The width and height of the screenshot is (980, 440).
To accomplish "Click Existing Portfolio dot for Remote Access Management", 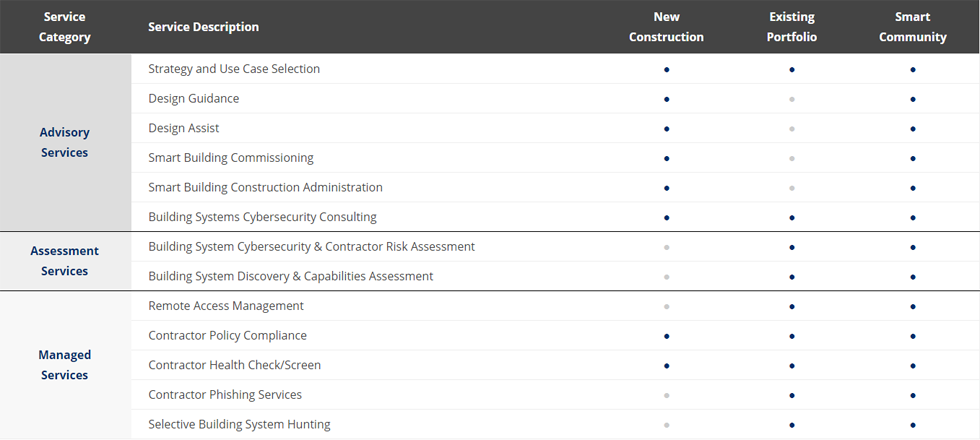I will pos(792,306).
